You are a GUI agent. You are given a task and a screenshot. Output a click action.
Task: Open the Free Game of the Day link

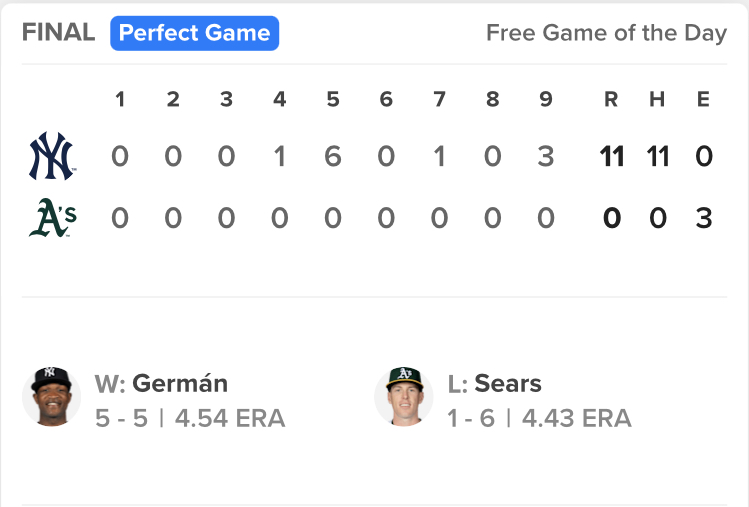pos(607,33)
